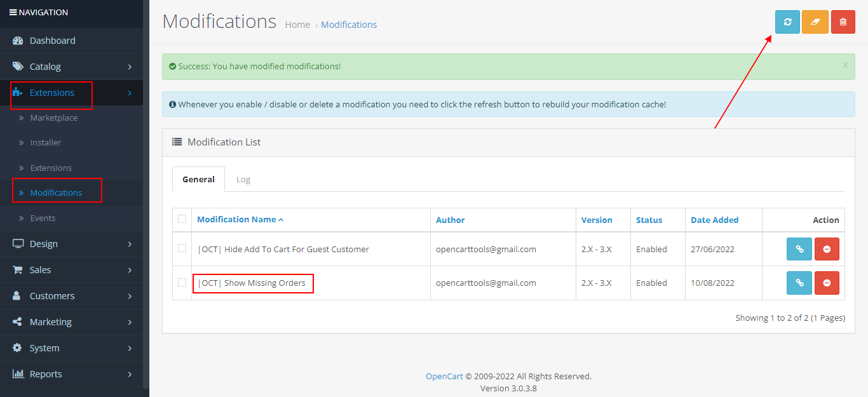This screenshot has height=397, width=868.
Task: Click the orange clear modifications button
Action: 815,22
